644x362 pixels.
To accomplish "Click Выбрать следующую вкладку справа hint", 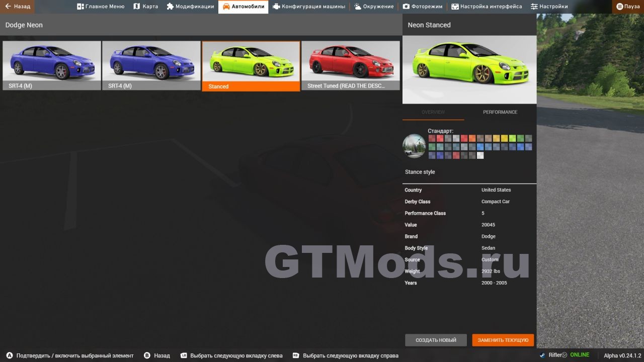I will 351,355.
